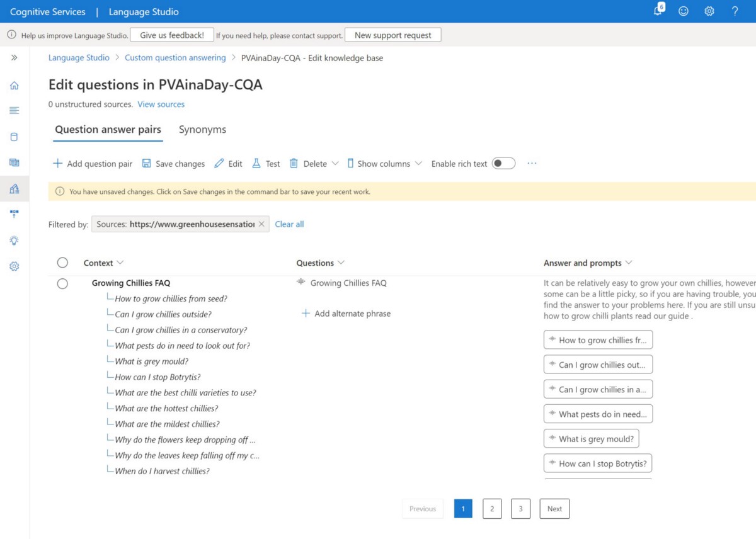The height and width of the screenshot is (539, 756).
Task: Select 'Why do the leaves keep falling off' item
Action: [187, 456]
